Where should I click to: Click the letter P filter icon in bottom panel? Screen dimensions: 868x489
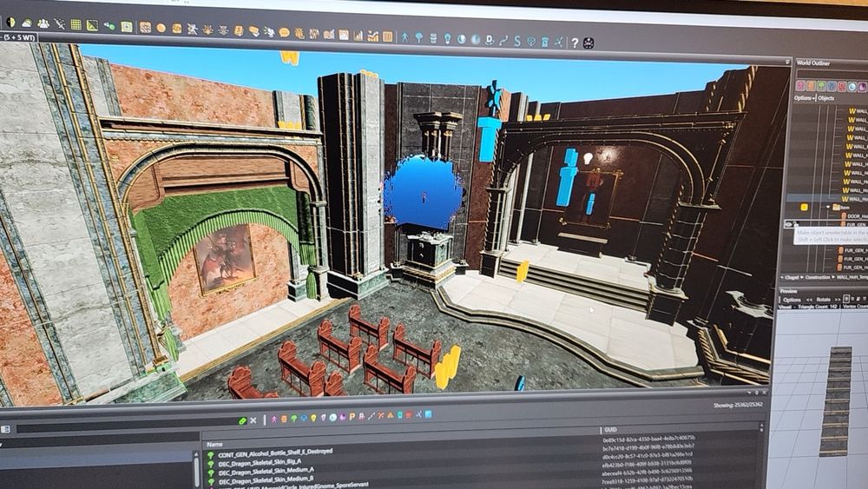point(352,416)
